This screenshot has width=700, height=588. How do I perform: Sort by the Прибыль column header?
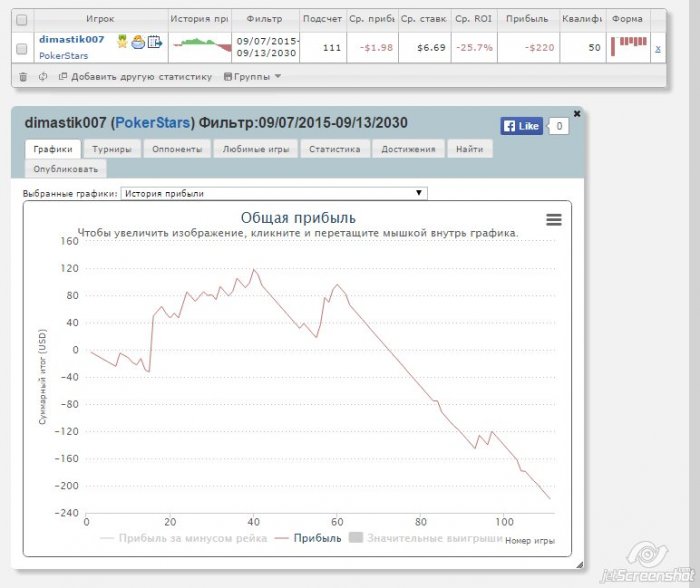tap(527, 19)
